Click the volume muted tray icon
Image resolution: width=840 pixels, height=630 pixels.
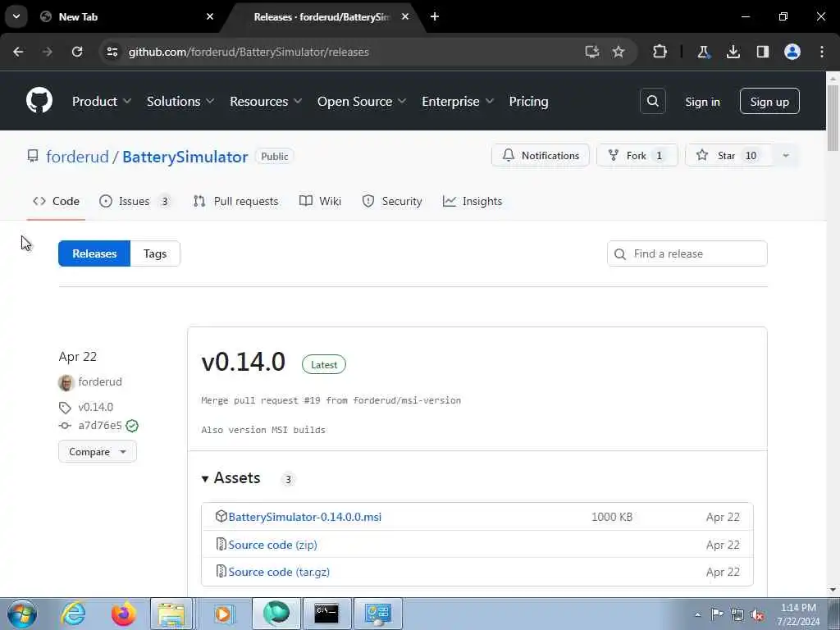click(757, 614)
